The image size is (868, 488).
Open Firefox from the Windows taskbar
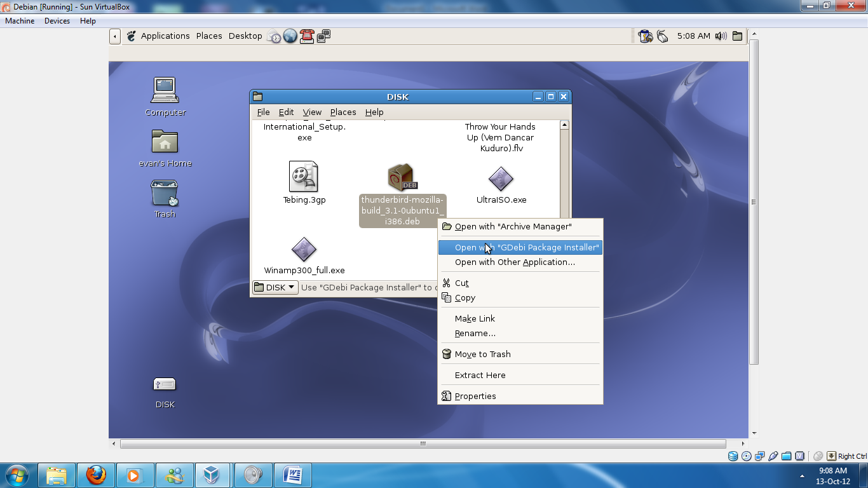[x=96, y=475]
